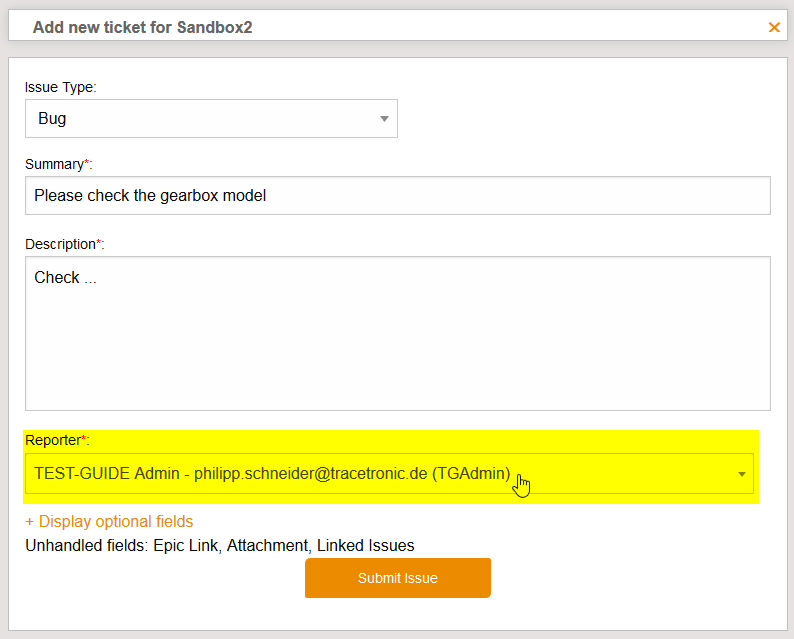
Task: Click the Check ... text in Description
Action: [65, 278]
